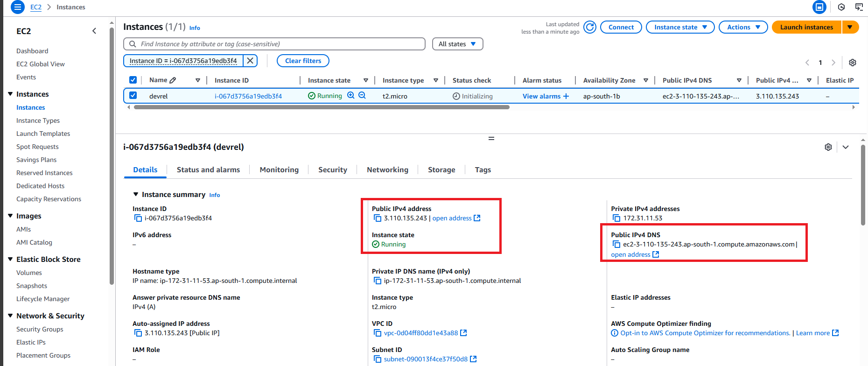Click View alarms link

541,96
